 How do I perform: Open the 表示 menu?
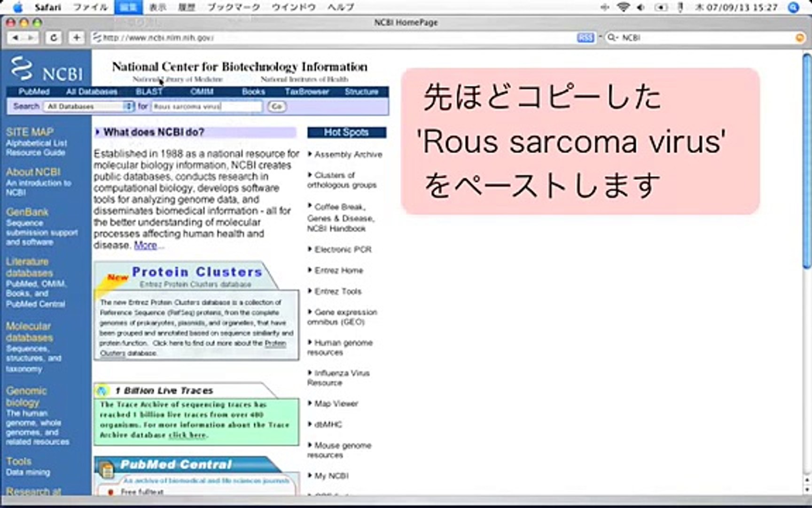coord(157,7)
